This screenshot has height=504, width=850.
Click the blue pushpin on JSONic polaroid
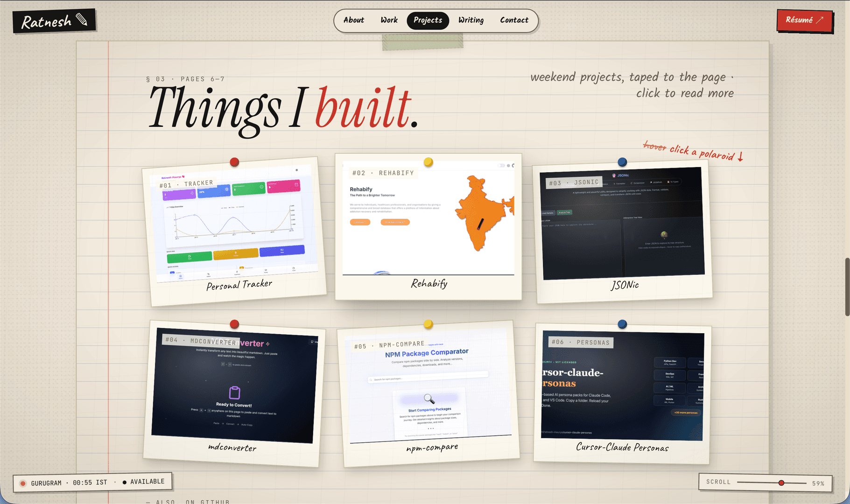click(622, 162)
